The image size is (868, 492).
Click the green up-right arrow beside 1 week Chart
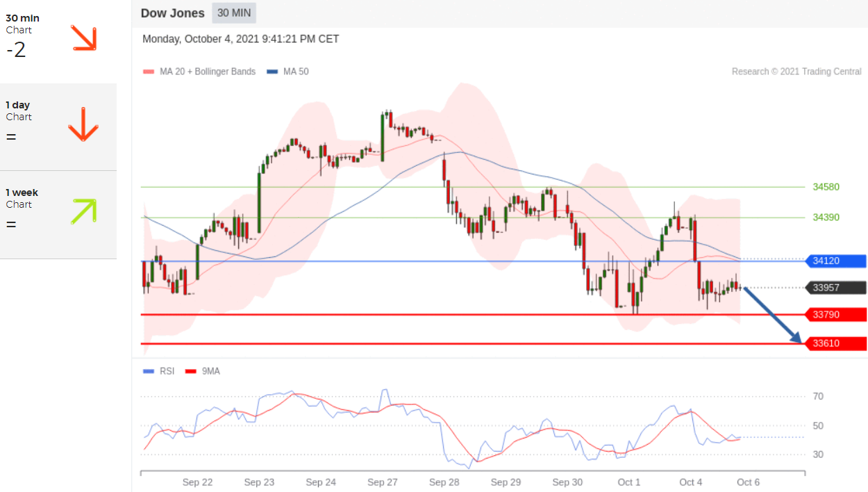click(83, 211)
